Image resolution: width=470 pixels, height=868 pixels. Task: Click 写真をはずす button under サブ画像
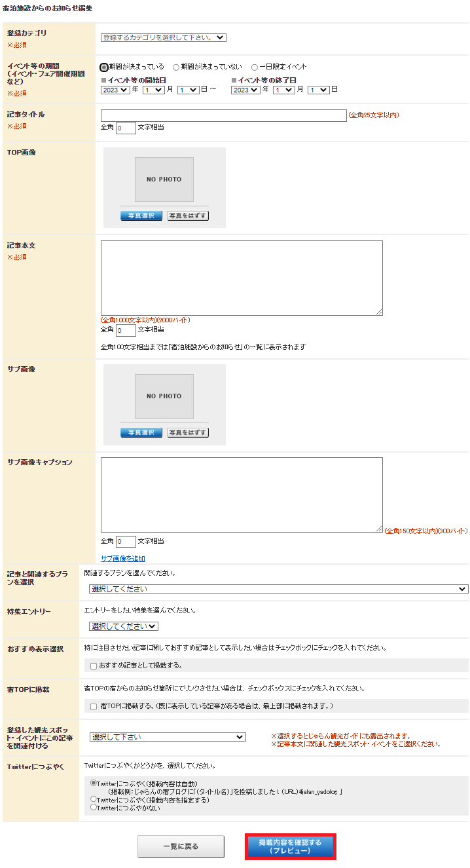(x=188, y=432)
